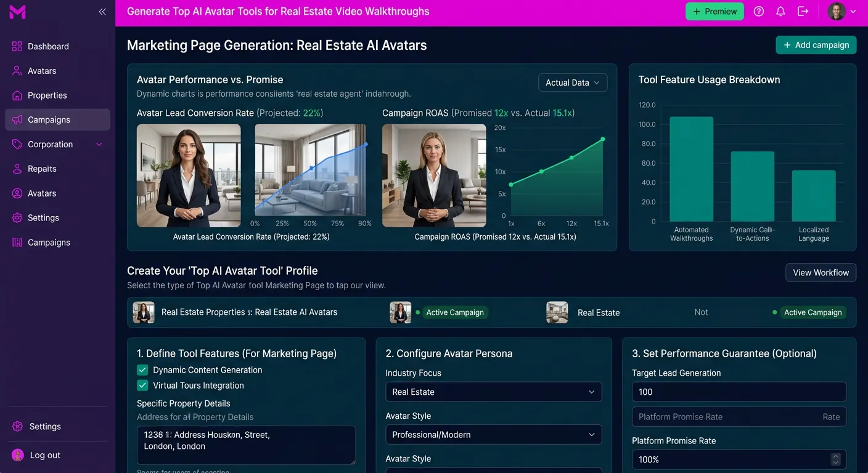
Task: Click the View Workflow button
Action: coord(821,272)
